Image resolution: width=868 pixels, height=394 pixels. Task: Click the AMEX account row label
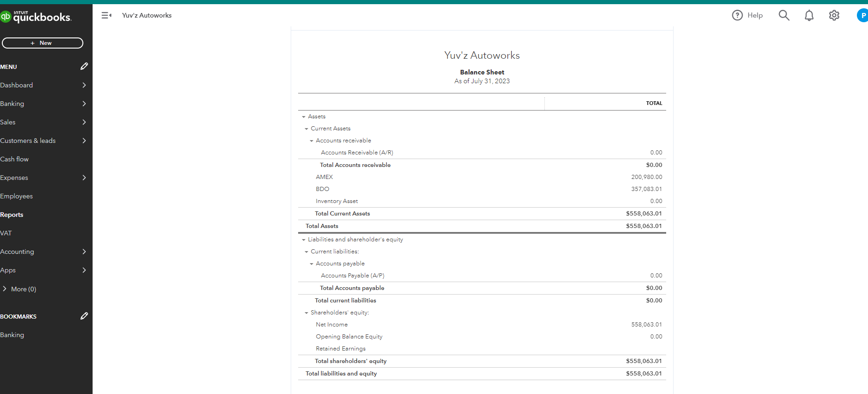[324, 177]
